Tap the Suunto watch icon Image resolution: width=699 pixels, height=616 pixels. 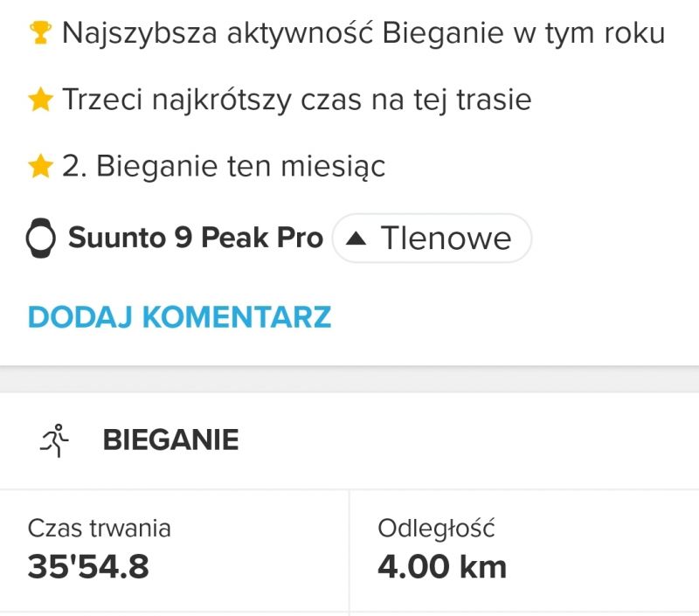[x=40, y=238]
